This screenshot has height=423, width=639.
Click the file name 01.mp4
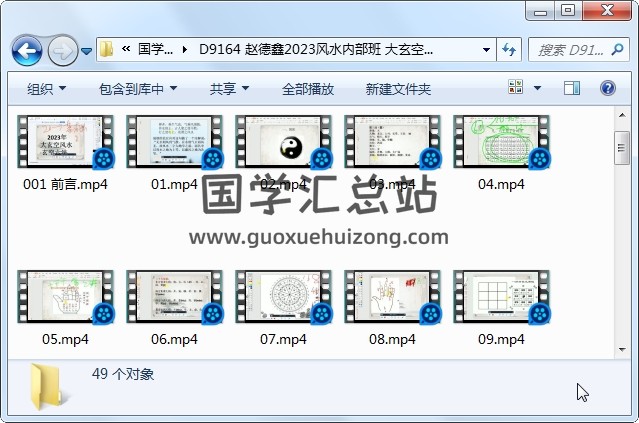174,184
